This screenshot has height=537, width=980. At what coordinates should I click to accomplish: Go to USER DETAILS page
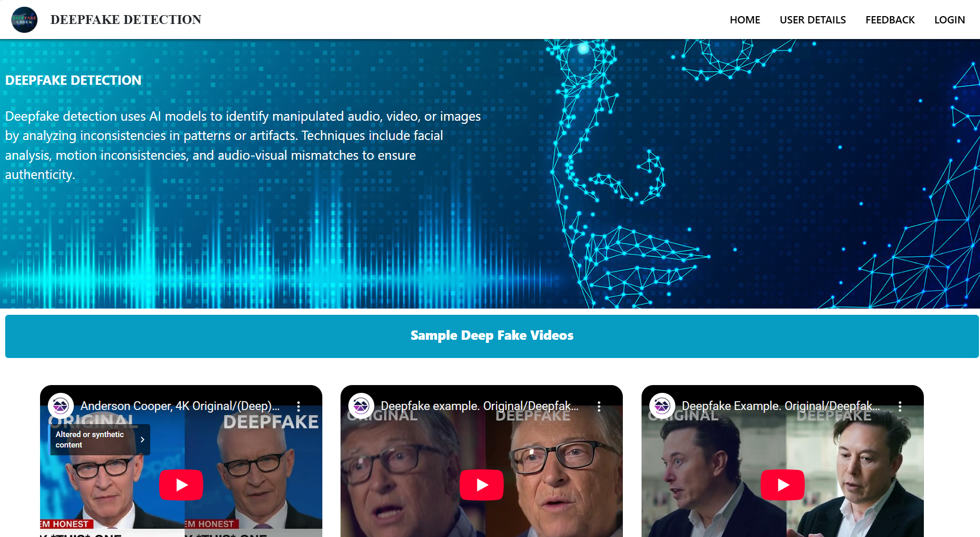[813, 20]
